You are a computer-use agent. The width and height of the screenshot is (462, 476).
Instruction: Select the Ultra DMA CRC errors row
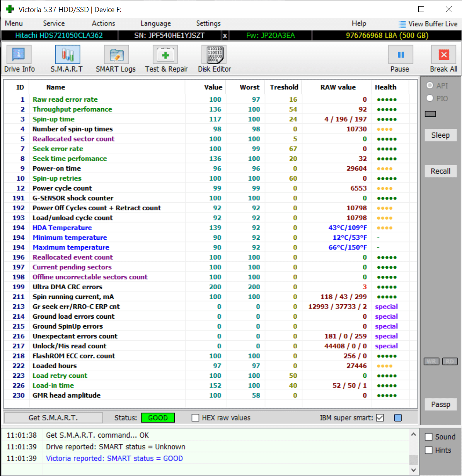point(210,287)
